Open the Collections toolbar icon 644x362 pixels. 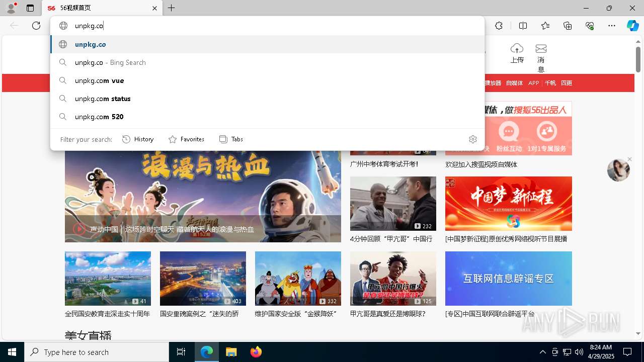click(x=568, y=26)
